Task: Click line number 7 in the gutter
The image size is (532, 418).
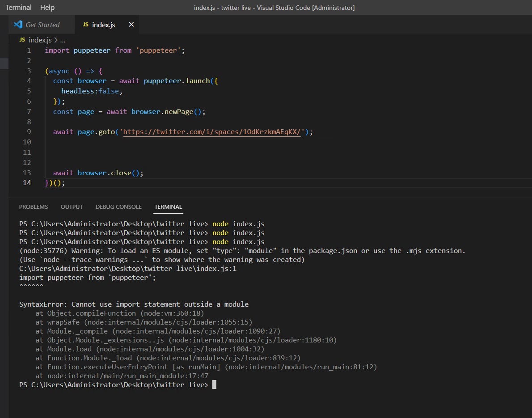Action: pyautogui.click(x=29, y=112)
